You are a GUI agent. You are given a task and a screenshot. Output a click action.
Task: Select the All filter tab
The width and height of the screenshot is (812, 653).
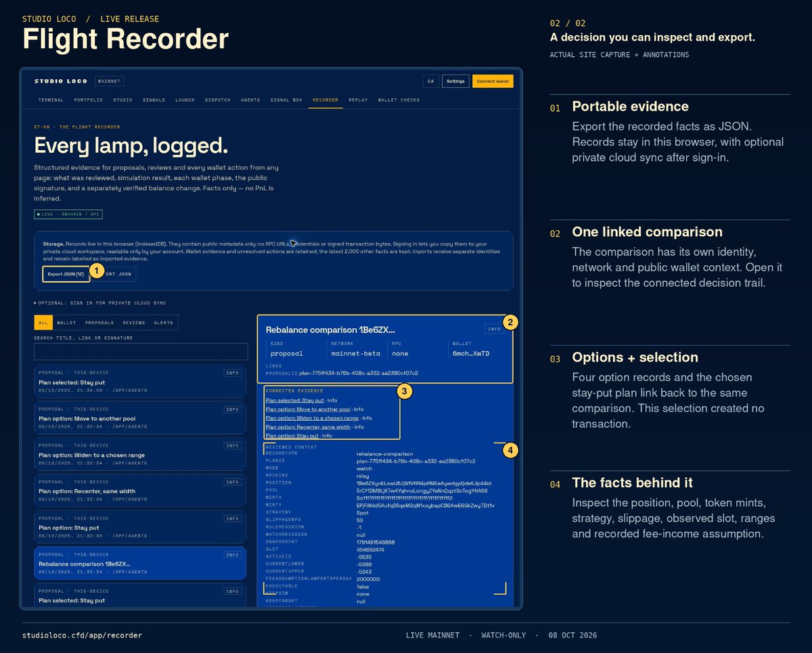pyautogui.click(x=43, y=323)
